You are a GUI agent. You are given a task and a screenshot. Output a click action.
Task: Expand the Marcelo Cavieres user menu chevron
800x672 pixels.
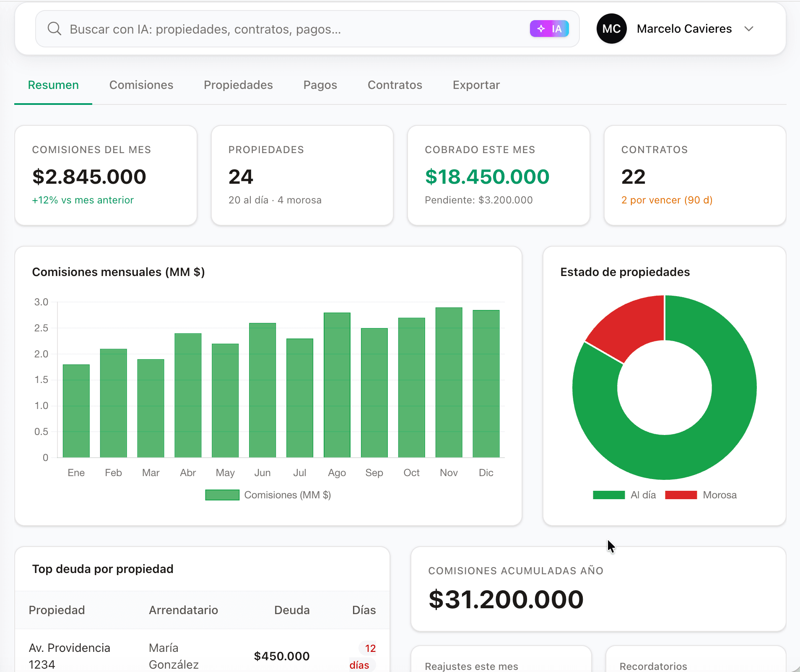click(x=749, y=29)
